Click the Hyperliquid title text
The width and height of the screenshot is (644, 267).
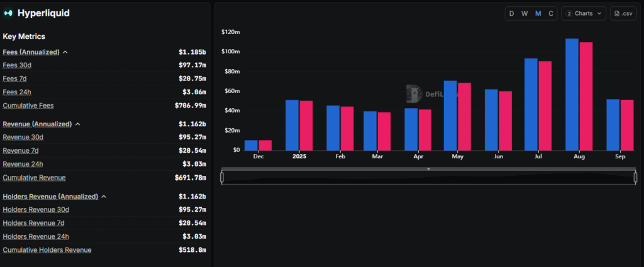click(43, 13)
